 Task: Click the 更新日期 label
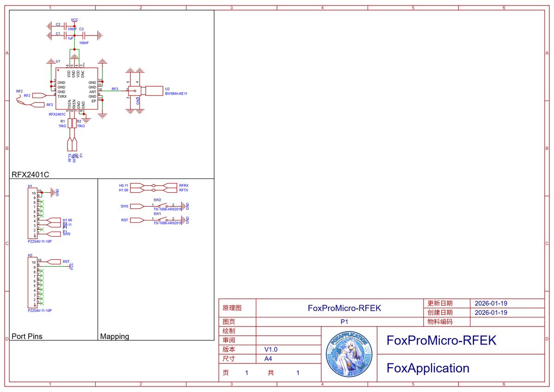[x=440, y=303]
